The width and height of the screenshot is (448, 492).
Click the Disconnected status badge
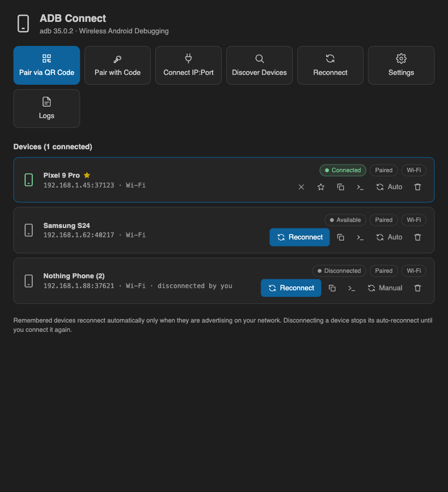[339, 271]
